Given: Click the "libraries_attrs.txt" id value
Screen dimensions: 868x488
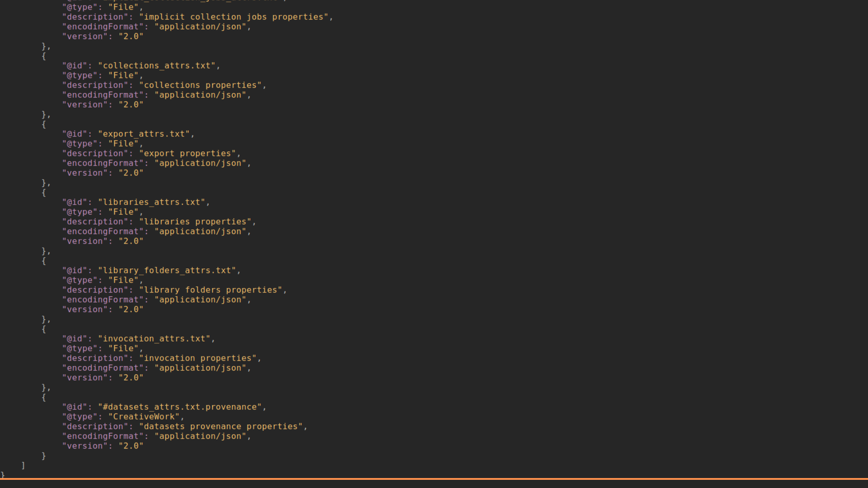Looking at the screenshot, I should (x=152, y=202).
